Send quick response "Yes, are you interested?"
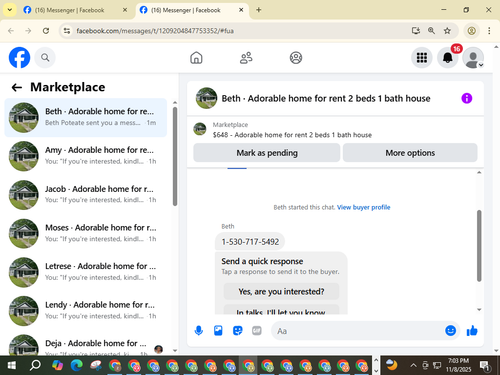Image resolution: width=500 pixels, height=375 pixels. 281,292
